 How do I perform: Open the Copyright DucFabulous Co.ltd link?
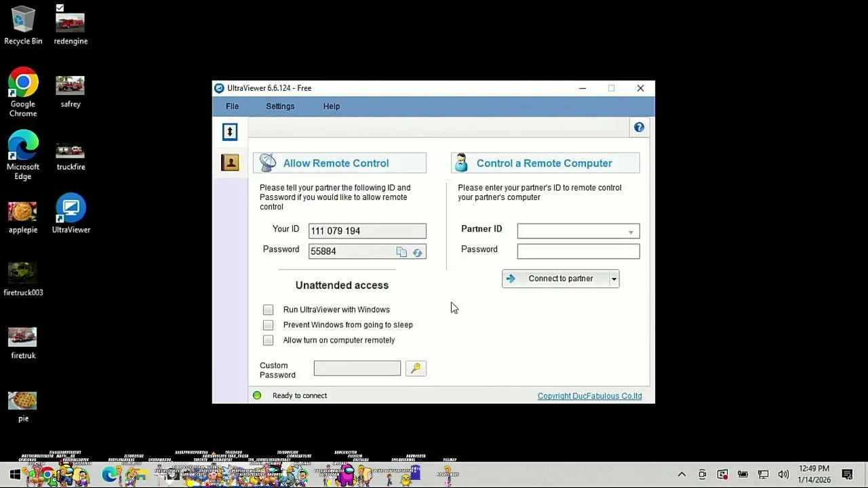pos(589,396)
